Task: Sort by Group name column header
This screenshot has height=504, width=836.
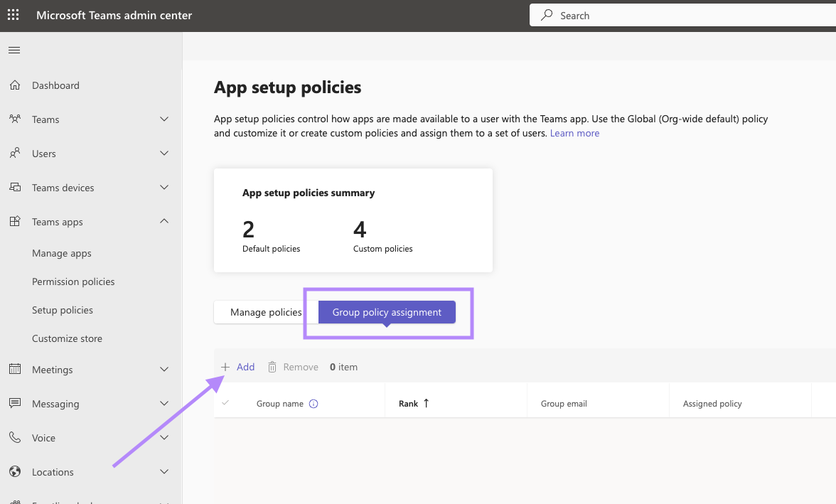Action: click(280, 404)
